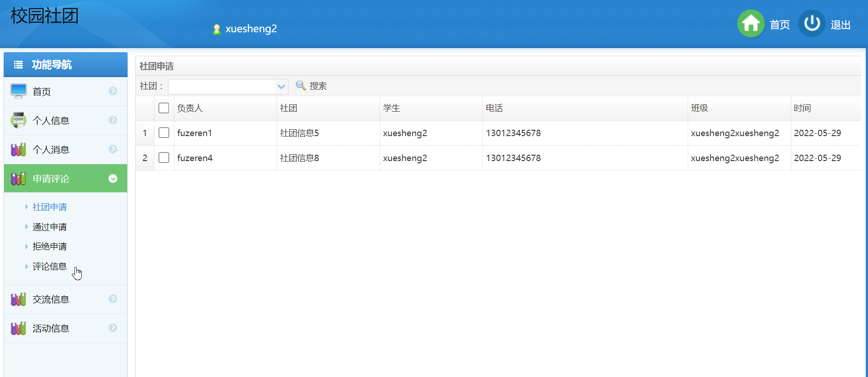Click the 社团申请 panel heading
Screen dimensions: 868x377
click(157, 66)
